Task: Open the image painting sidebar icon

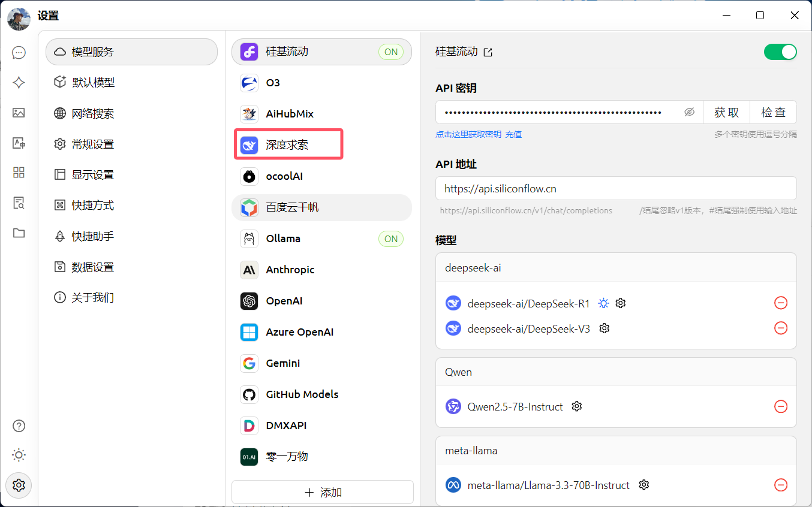Action: tap(19, 113)
